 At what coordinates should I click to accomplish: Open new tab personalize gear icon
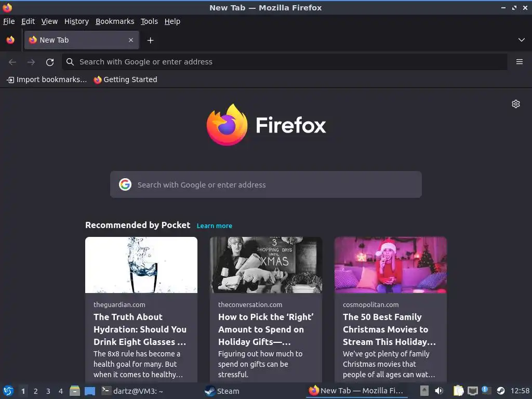(516, 104)
